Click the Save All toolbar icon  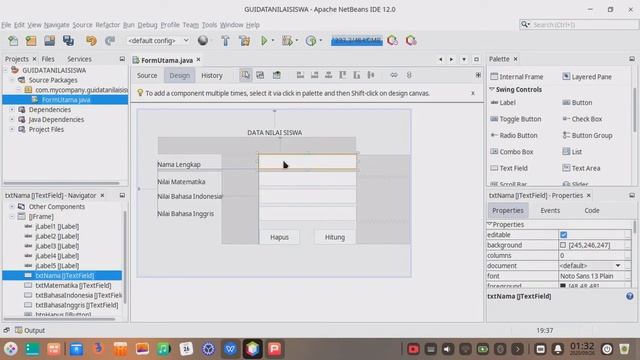pyautogui.click(x=68, y=41)
